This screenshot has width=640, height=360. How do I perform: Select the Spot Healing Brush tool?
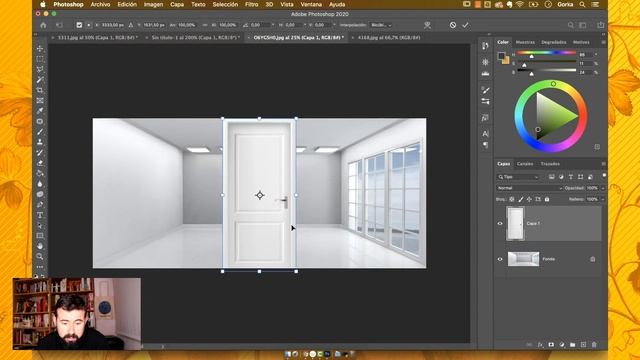tap(40, 121)
